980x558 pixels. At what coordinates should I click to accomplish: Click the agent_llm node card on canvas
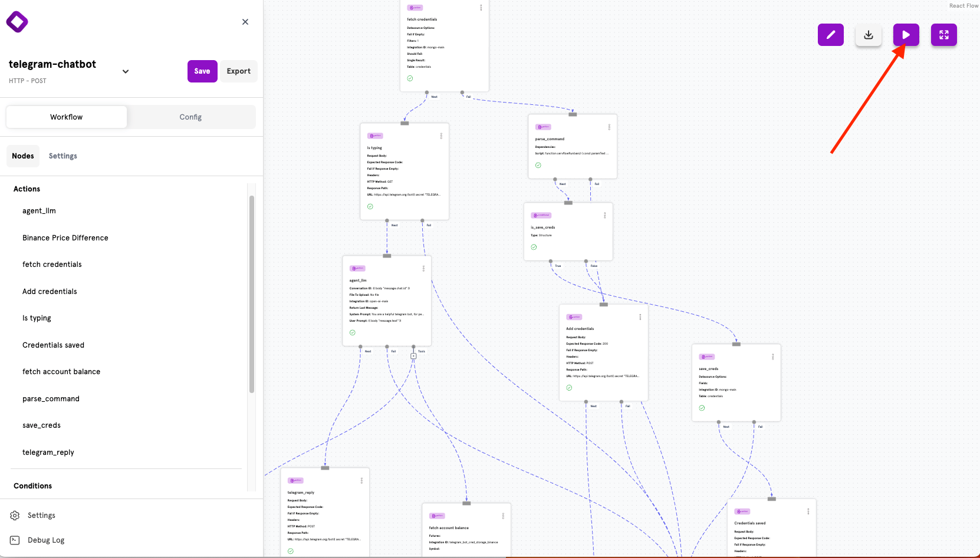point(387,301)
